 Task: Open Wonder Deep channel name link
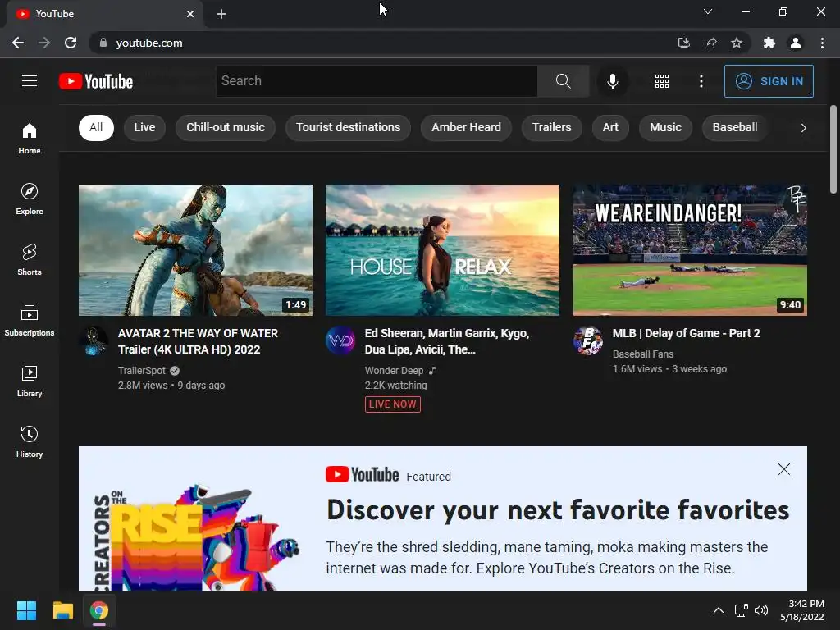394,370
